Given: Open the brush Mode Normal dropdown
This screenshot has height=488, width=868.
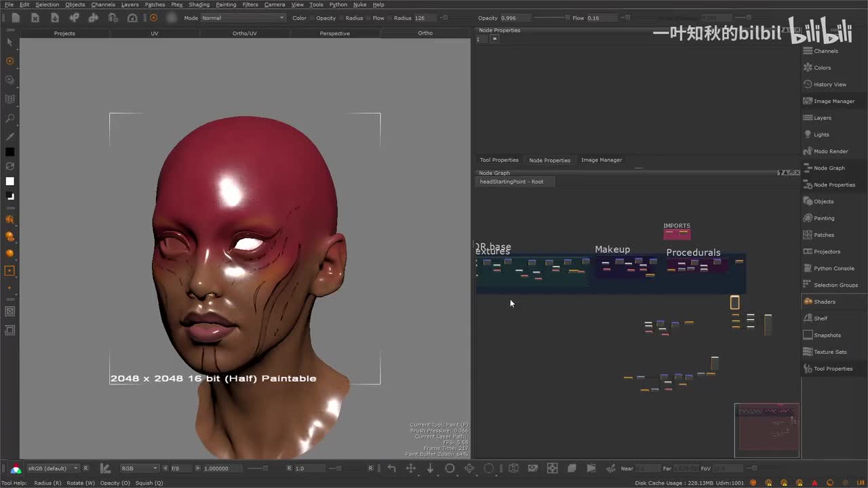Looking at the screenshot, I should [x=243, y=18].
